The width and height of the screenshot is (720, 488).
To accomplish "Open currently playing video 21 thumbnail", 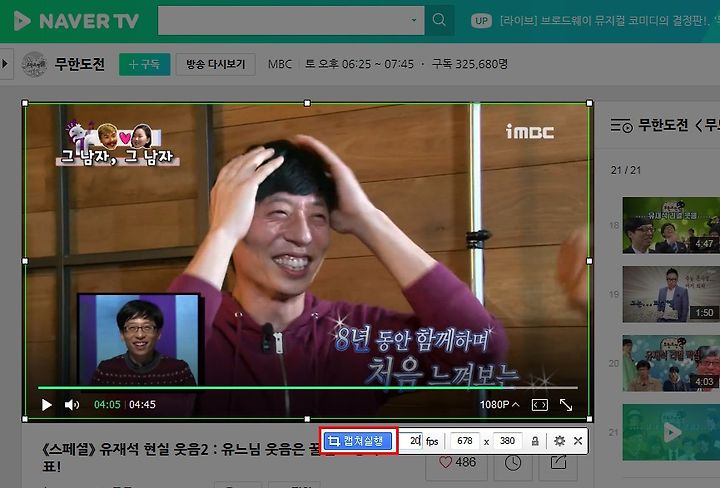I will click(671, 432).
